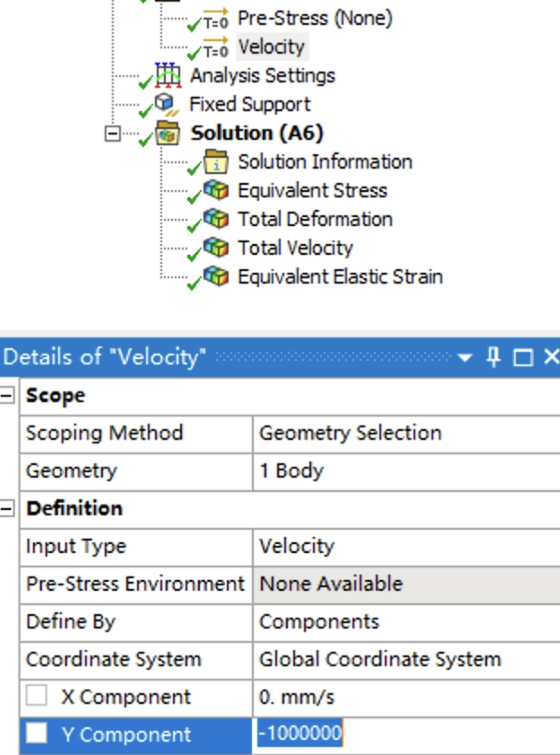Click the Coordinate System value cell

(x=407, y=660)
